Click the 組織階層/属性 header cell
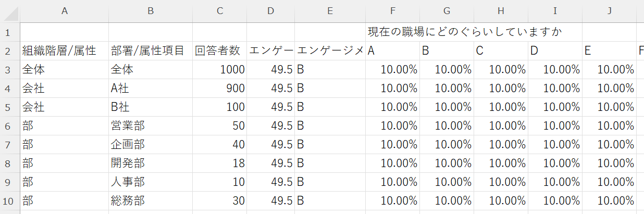The width and height of the screenshot is (644, 214). point(64,51)
